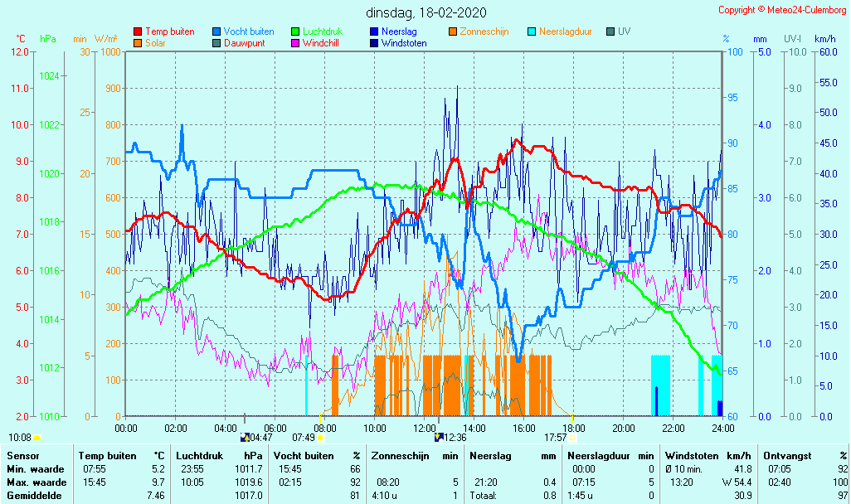This screenshot has width=851, height=504.
Task: Click the sun icon beside 10:08
Action: tap(37, 437)
